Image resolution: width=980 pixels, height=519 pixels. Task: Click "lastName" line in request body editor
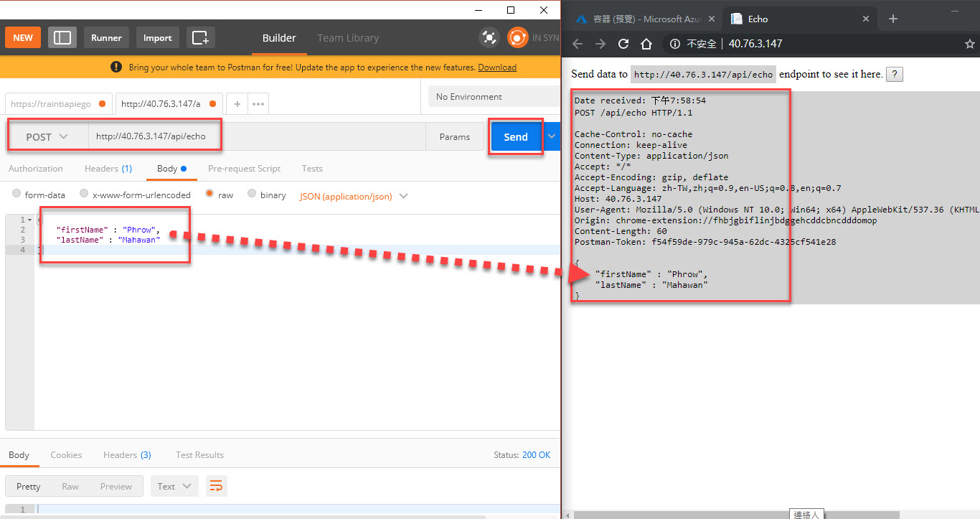click(x=108, y=240)
